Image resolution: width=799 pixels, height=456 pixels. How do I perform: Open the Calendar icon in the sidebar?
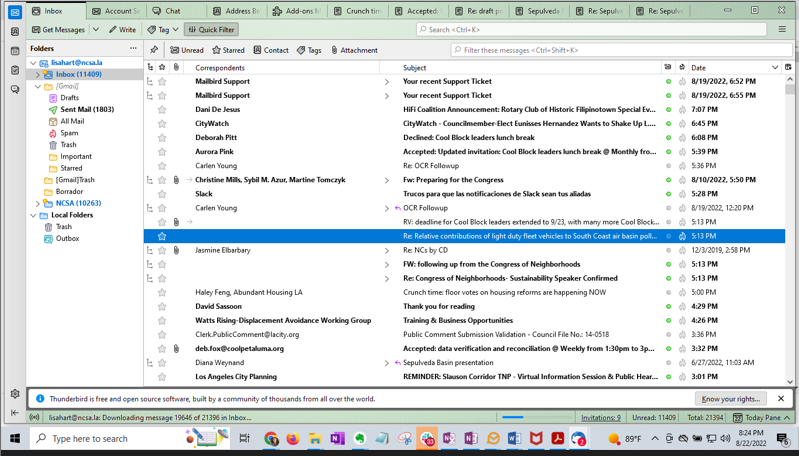(14, 51)
